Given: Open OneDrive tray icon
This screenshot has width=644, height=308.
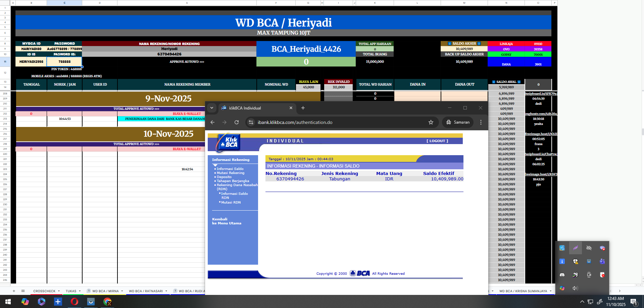Looking at the screenshot, I should click(x=589, y=248).
